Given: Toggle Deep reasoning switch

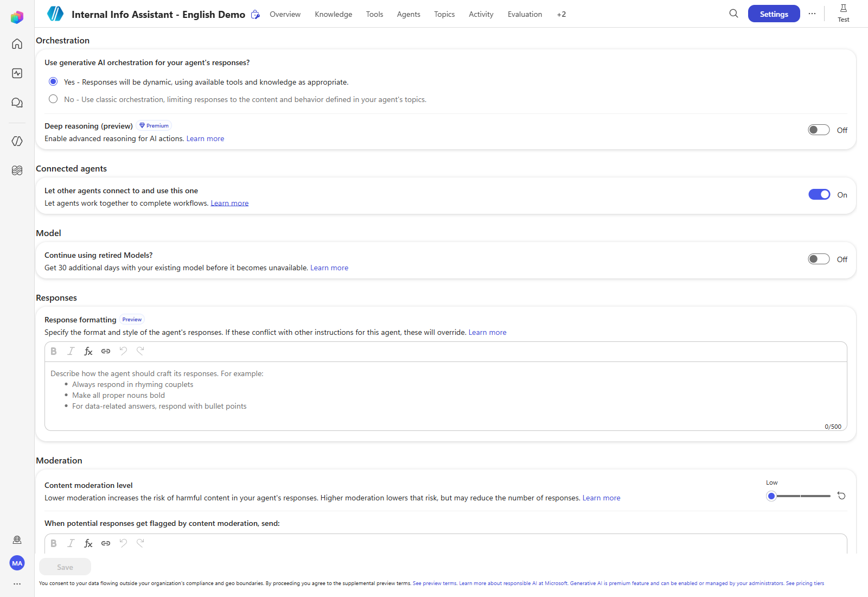Looking at the screenshot, I should [819, 130].
